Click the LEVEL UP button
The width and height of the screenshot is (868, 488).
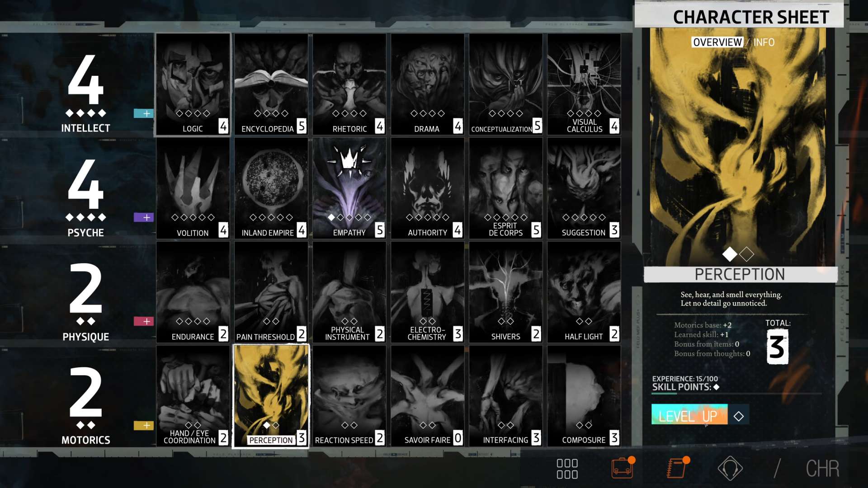689,415
